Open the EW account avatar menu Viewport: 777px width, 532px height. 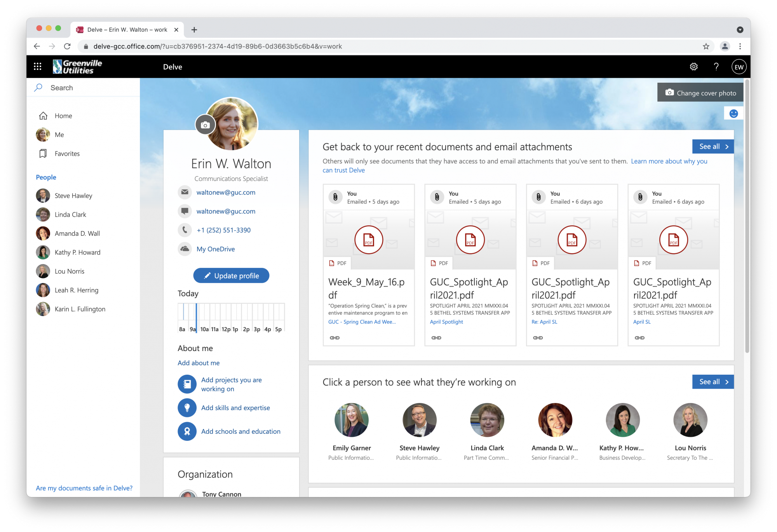(739, 67)
